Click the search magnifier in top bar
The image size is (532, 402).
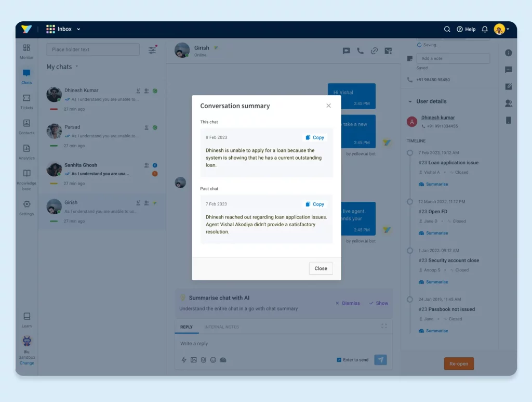coord(447,29)
